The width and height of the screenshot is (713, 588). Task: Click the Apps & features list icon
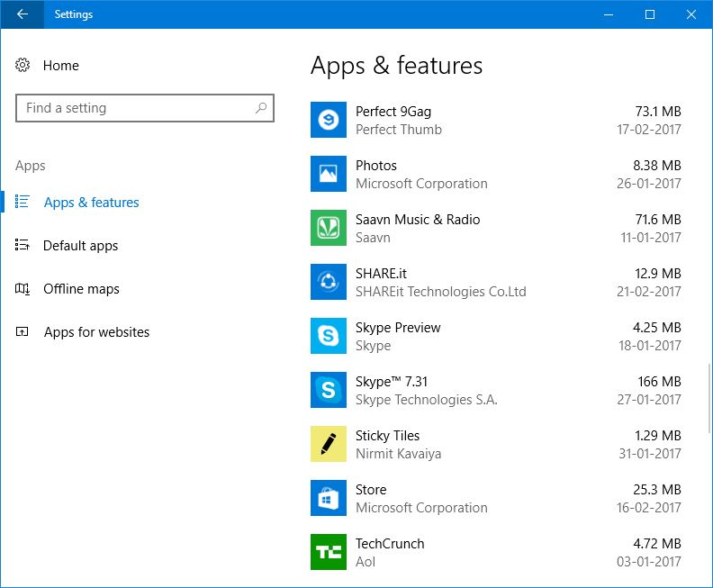[x=22, y=202]
